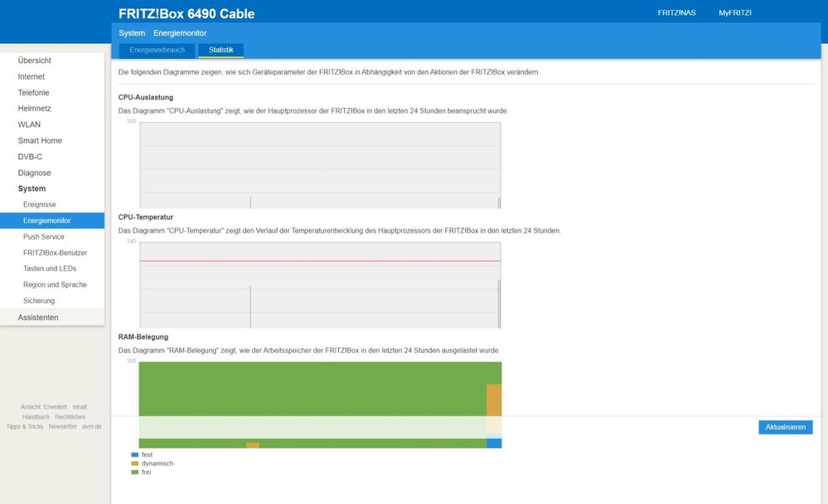828x504 pixels.
Task: Open the Internet menu entry
Action: [31, 76]
